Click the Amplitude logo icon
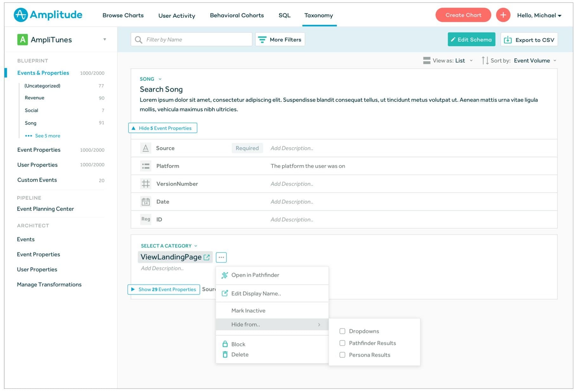The width and height of the screenshot is (578, 392). click(x=21, y=15)
